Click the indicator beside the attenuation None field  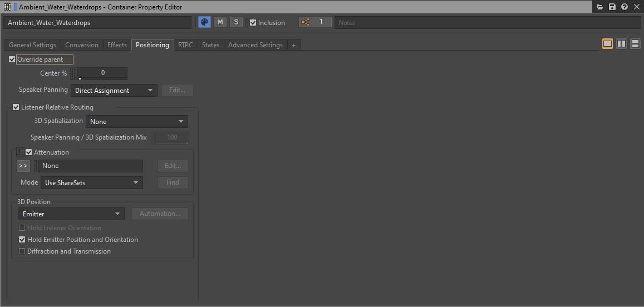35,166
